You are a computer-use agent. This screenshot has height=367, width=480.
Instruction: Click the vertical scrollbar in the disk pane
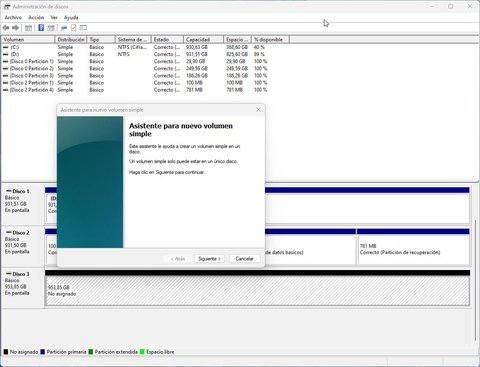[x=476, y=280]
